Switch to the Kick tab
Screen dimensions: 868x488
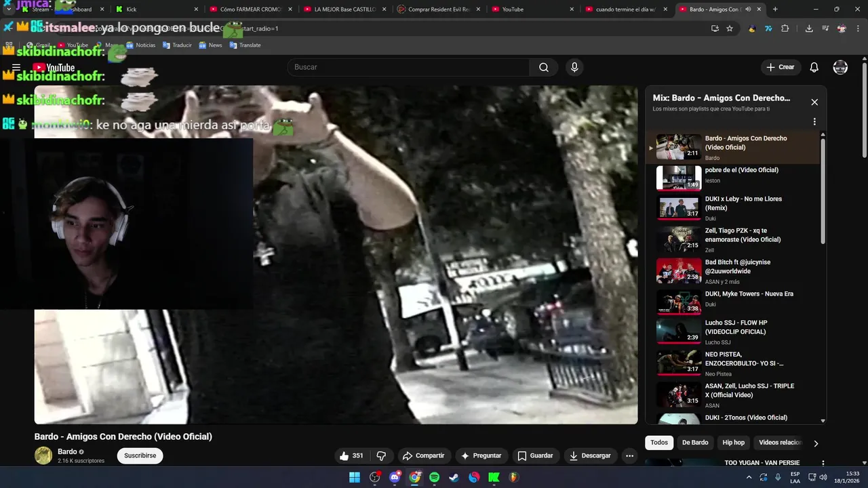(156, 9)
